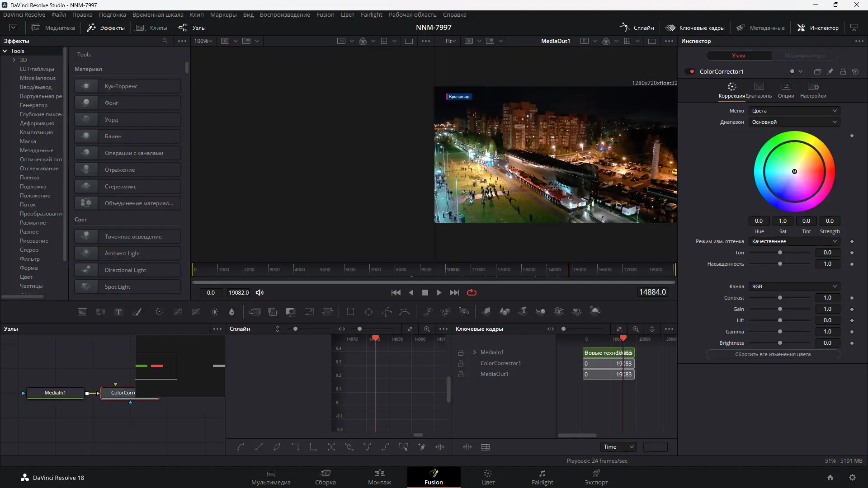868x488 pixels.
Task: Mute the audio speaker icon
Action: point(259,292)
